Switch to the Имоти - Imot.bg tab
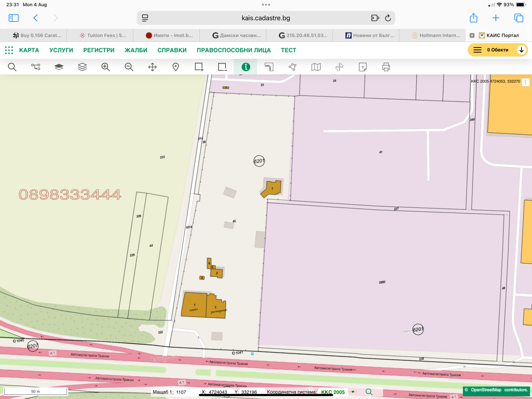The image size is (532, 399). [169, 35]
